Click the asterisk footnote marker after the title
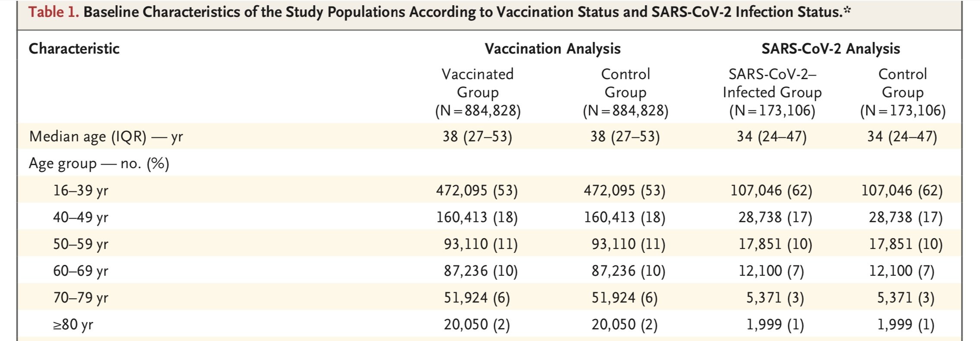This screenshot has width=980, height=341. point(847,10)
